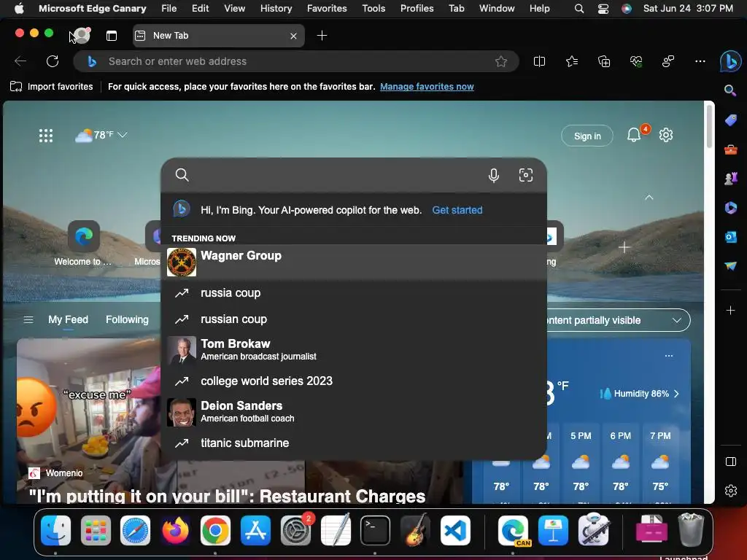
Task: Focus the address bar field
Action: click(x=295, y=61)
